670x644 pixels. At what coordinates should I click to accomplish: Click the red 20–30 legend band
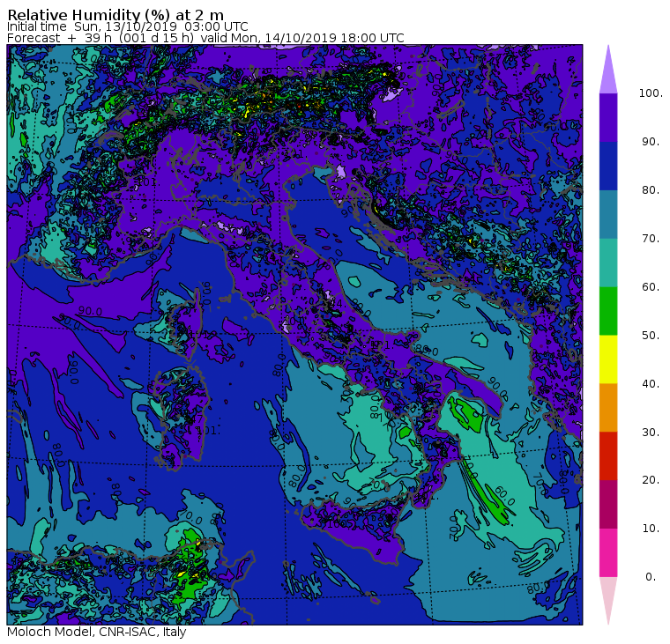[608, 456]
